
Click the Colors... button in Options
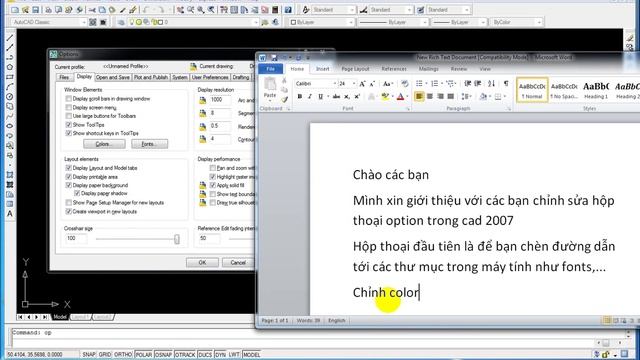(x=104, y=144)
